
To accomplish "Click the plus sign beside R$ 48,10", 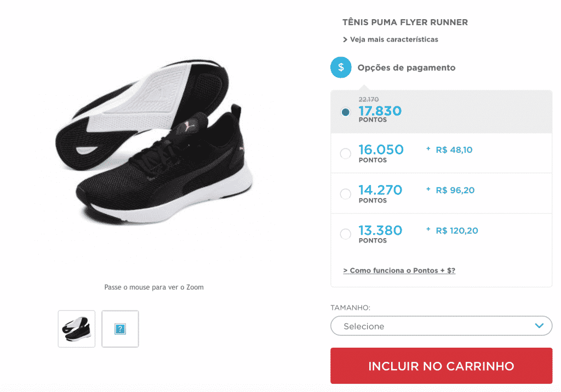I will pos(428,149).
